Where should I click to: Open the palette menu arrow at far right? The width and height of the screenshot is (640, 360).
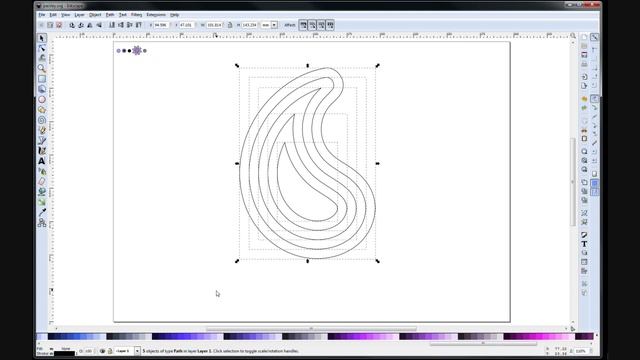pos(596,336)
